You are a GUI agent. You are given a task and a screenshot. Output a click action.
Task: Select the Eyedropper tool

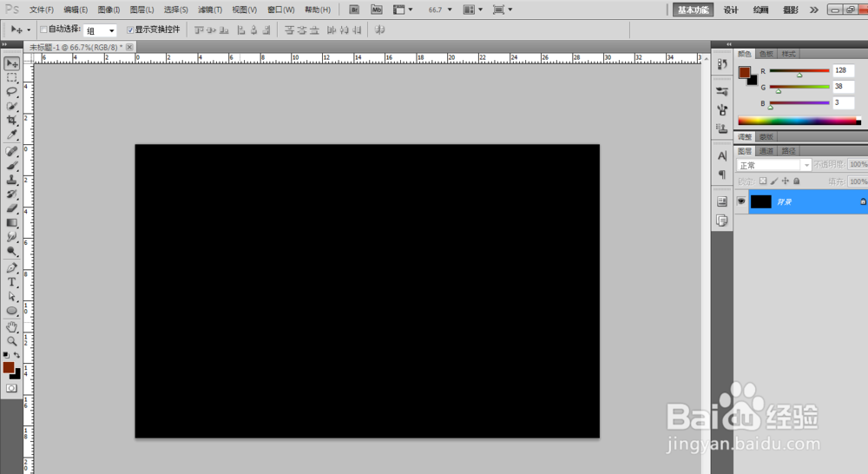[11, 135]
